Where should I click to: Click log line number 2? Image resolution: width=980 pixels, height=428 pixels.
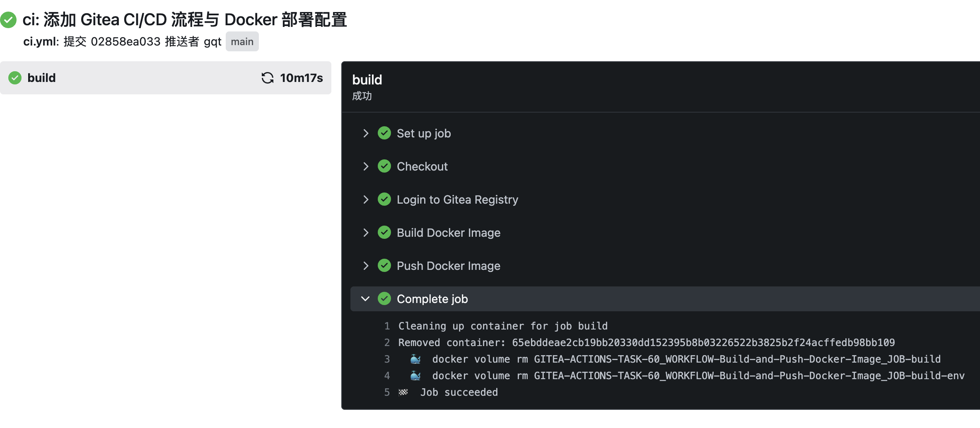coord(387,343)
